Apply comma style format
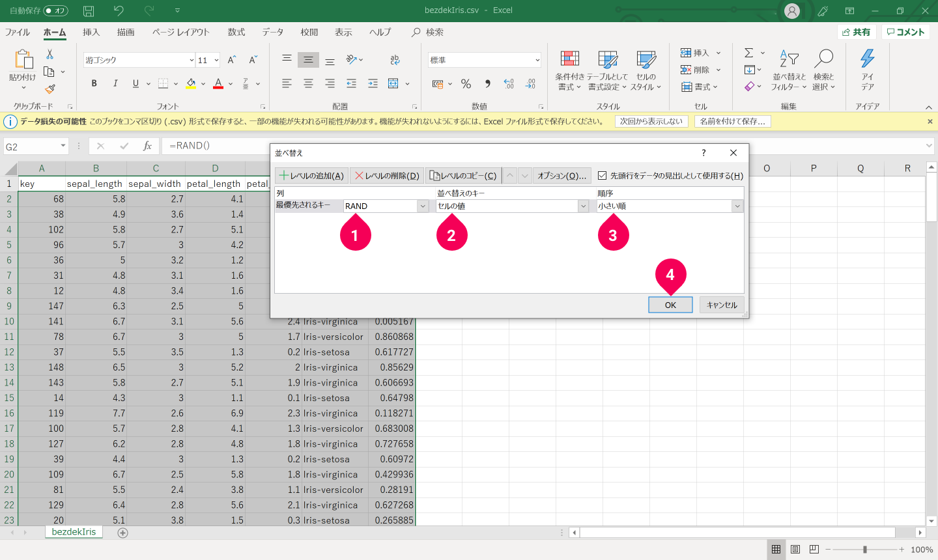The image size is (938, 560). pos(487,83)
